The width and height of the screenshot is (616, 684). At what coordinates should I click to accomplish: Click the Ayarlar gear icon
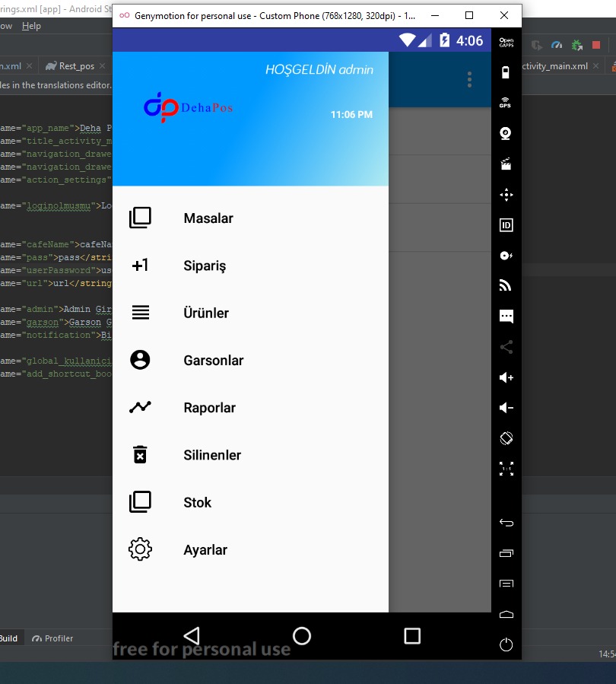[140, 549]
